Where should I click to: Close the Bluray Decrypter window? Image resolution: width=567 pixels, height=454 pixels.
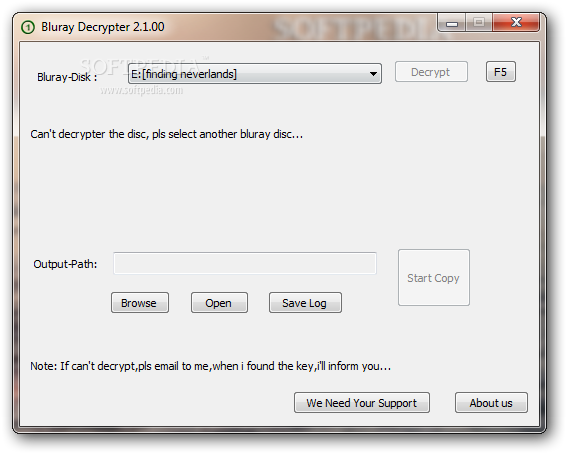[x=516, y=23]
